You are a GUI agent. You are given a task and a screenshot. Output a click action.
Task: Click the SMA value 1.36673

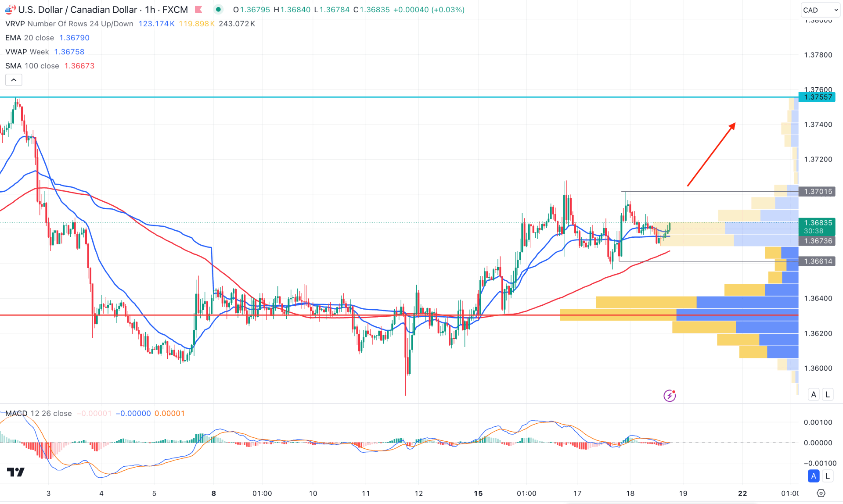pyautogui.click(x=79, y=66)
